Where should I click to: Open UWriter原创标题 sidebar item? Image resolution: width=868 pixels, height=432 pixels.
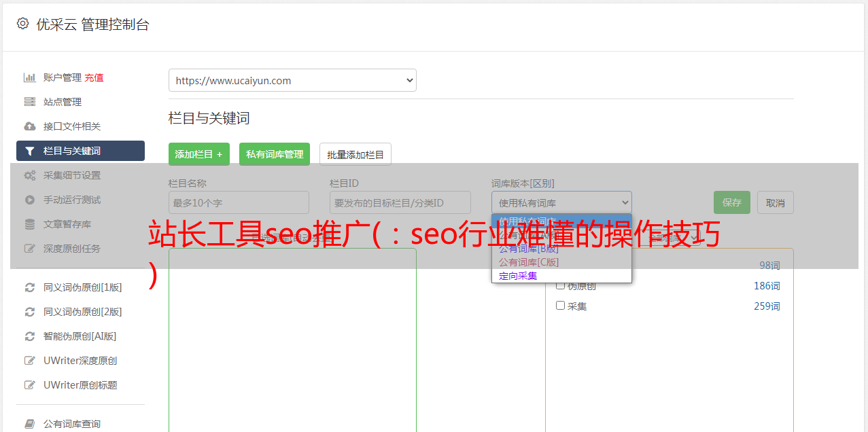[80, 385]
